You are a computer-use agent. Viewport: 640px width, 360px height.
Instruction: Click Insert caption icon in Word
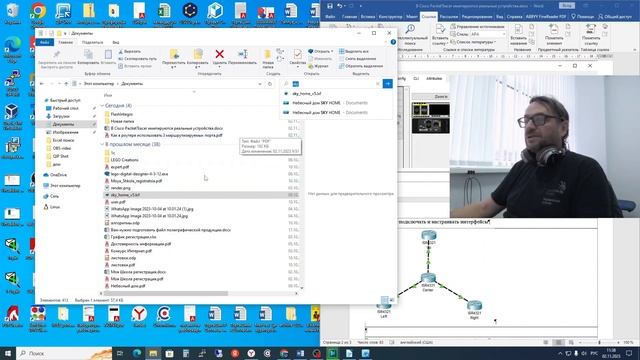point(518,29)
